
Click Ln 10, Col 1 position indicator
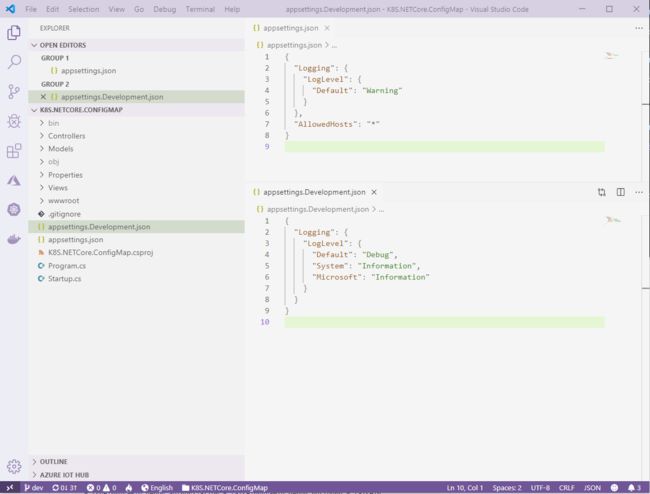pos(465,488)
